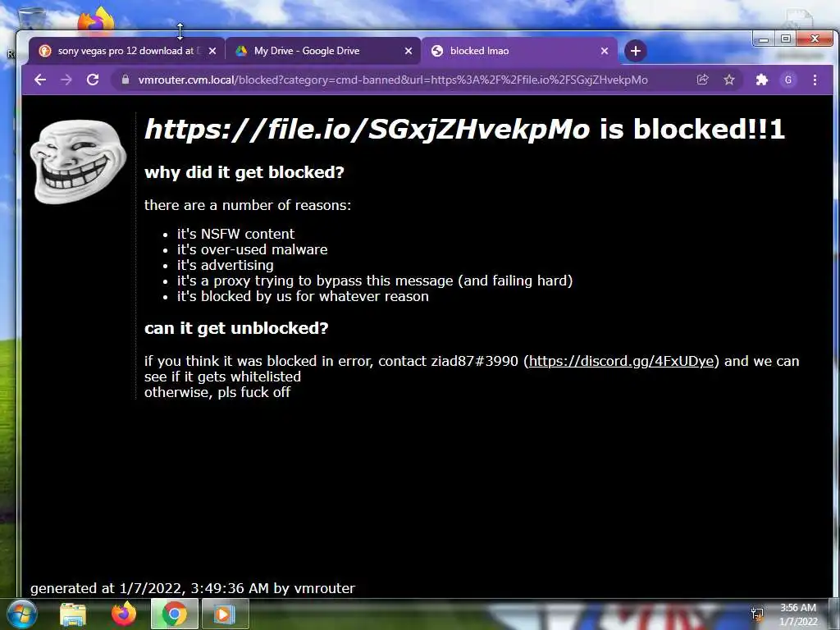Click the forward navigation arrow
The width and height of the screenshot is (840, 630).
(x=66, y=80)
